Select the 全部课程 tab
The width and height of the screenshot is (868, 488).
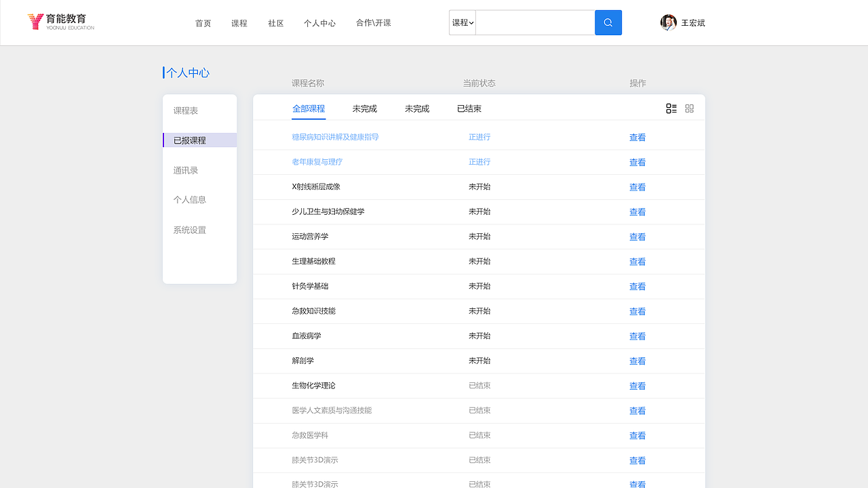(309, 108)
